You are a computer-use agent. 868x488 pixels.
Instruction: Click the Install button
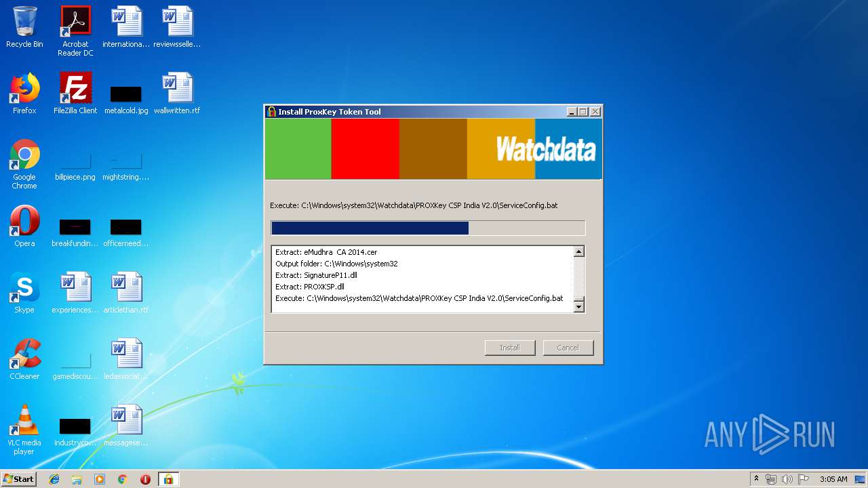pyautogui.click(x=510, y=348)
